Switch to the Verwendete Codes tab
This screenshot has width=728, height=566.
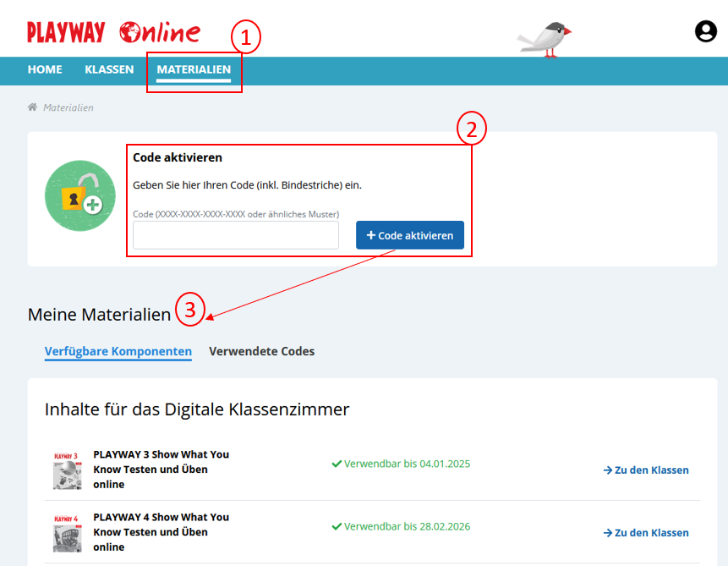coord(262,351)
